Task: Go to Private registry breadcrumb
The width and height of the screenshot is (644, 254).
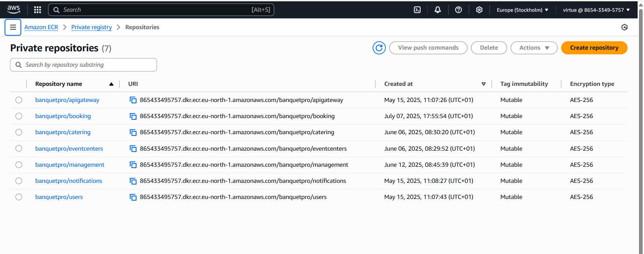Action: coord(91,27)
